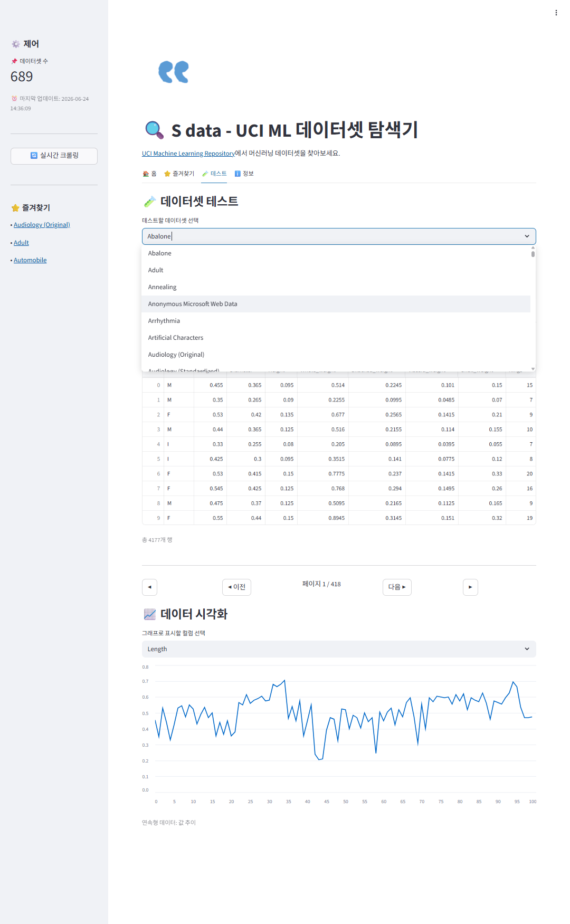Click the blue quotation mark logo
570x924 pixels.
[174, 72]
